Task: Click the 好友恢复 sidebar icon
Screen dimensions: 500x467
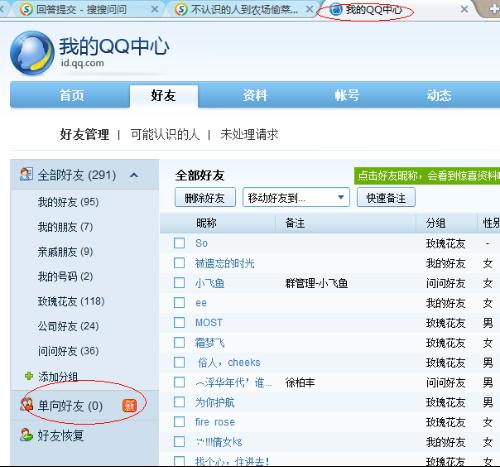Action: click(26, 435)
